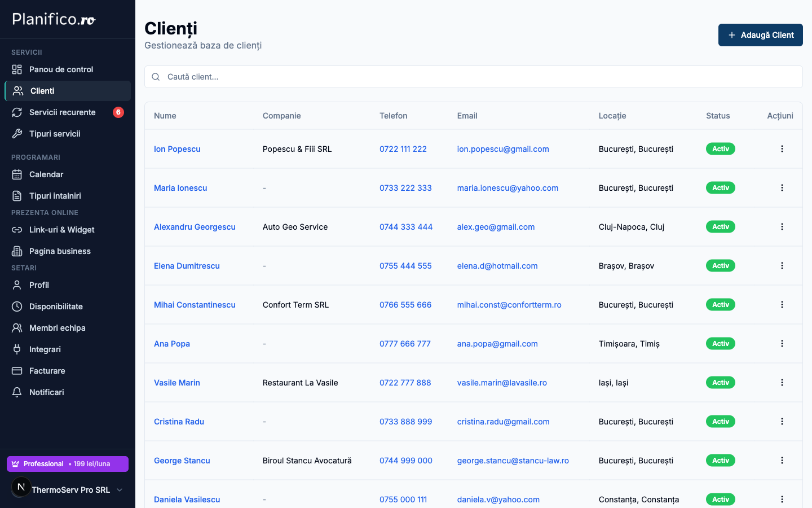Click the Professional 199 lei/luna plan banner
Image resolution: width=812 pixels, height=508 pixels.
coord(67,463)
